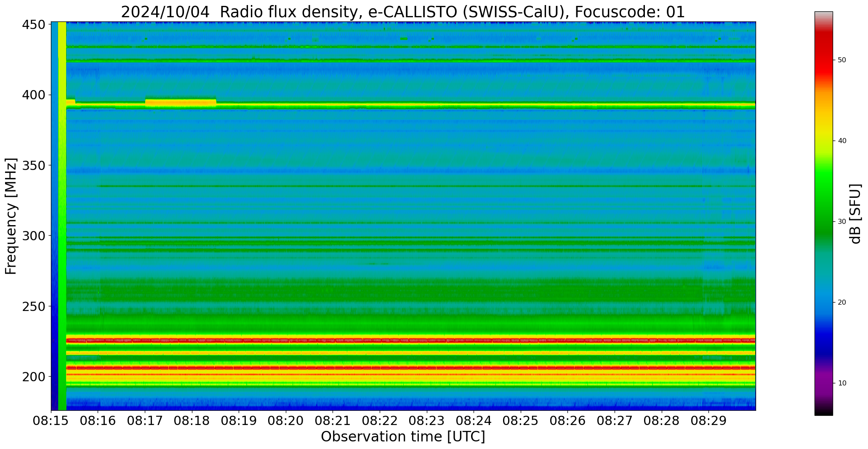This screenshot has height=449, width=868.
Task: Click the '450' frequency tick label
Action: pyautogui.click(x=34, y=25)
